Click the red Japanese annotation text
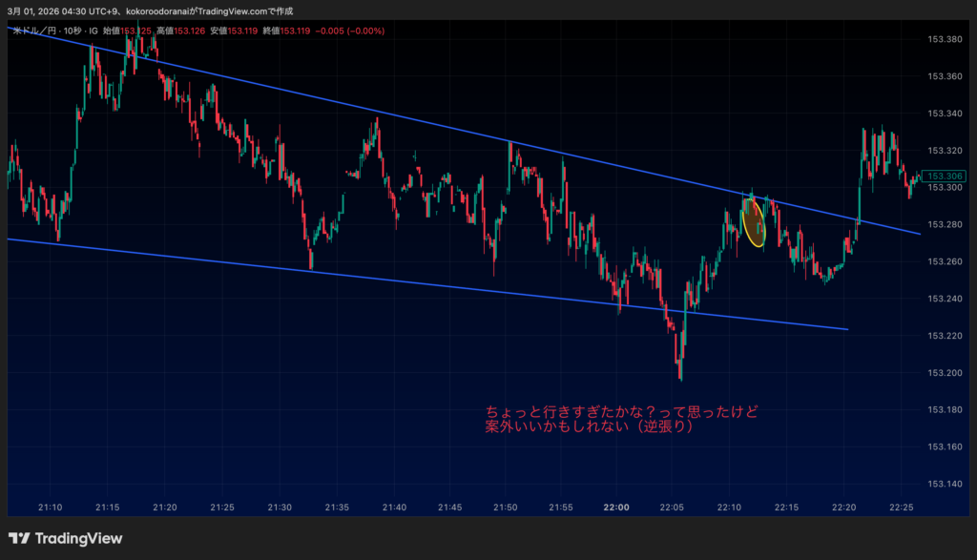This screenshot has height=560, width=977. pos(622,419)
